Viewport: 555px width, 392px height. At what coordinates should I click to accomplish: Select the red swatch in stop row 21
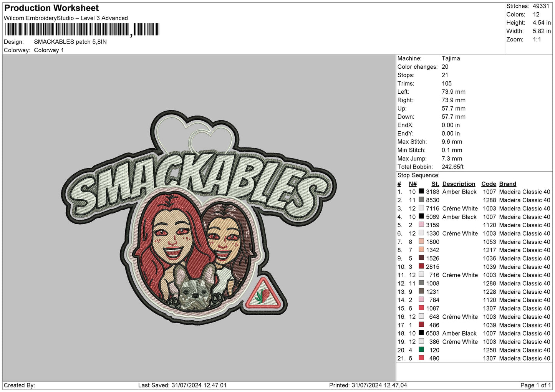click(421, 358)
